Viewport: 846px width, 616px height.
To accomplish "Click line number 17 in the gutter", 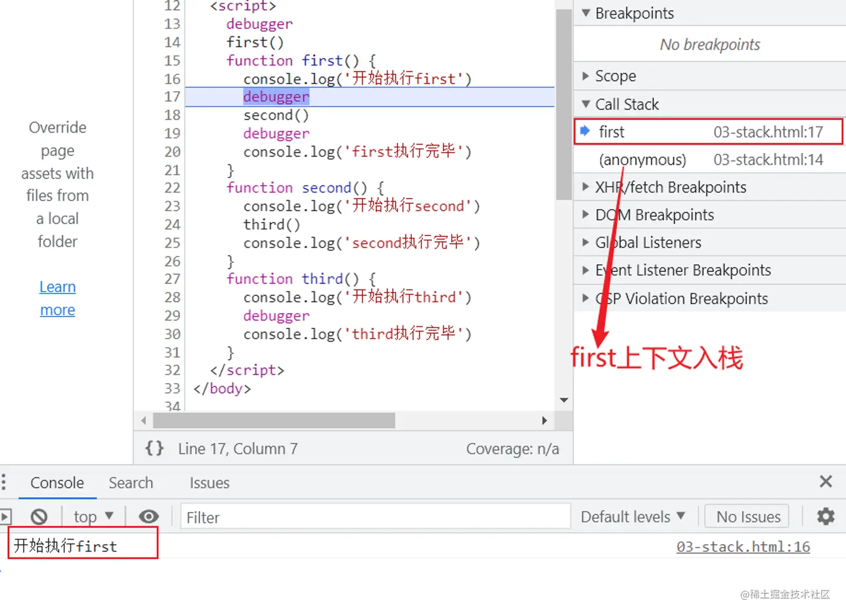I will point(172,97).
